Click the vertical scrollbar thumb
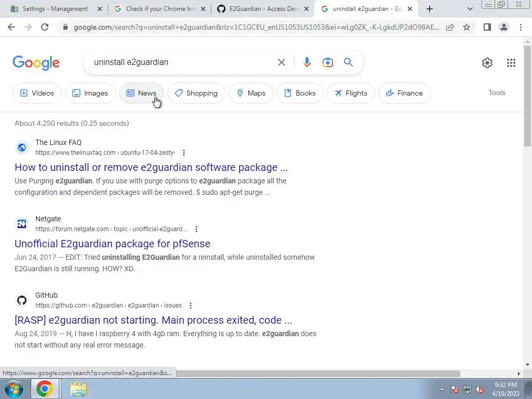 pyautogui.click(x=528, y=96)
